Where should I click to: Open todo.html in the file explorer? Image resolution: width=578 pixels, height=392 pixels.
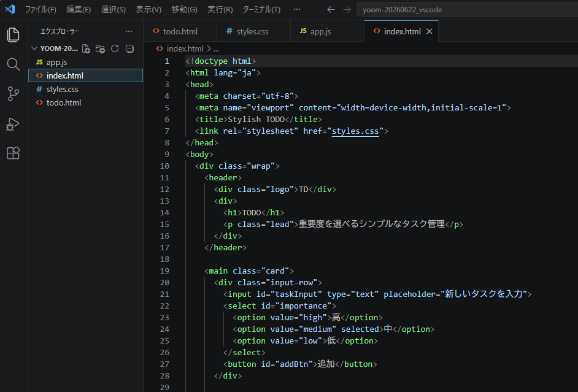(85, 103)
